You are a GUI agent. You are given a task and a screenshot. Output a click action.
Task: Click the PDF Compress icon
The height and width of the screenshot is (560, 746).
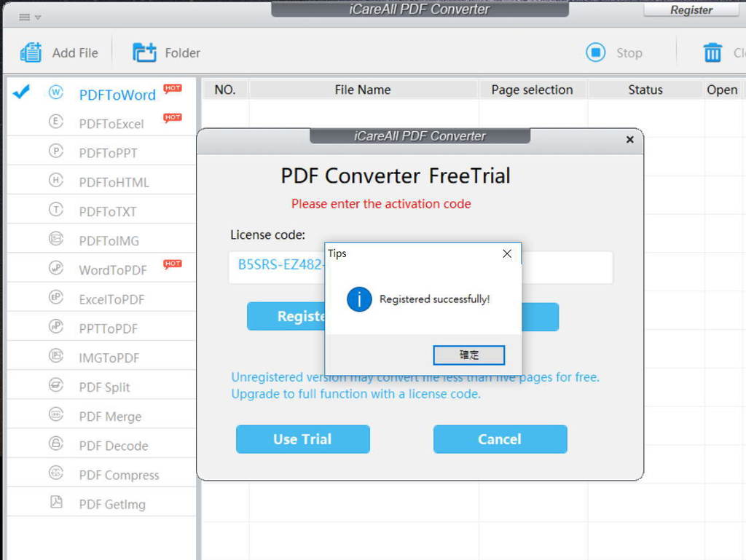tap(55, 473)
